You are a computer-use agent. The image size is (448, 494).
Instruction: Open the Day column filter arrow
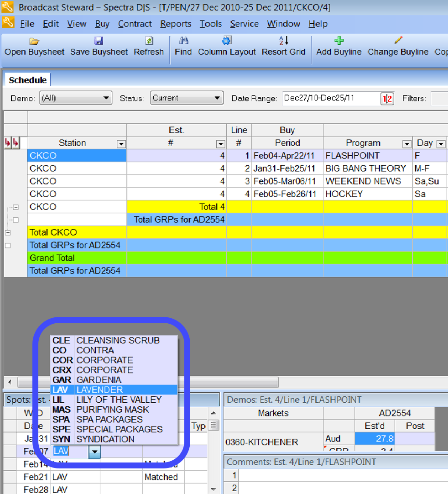coord(441,144)
